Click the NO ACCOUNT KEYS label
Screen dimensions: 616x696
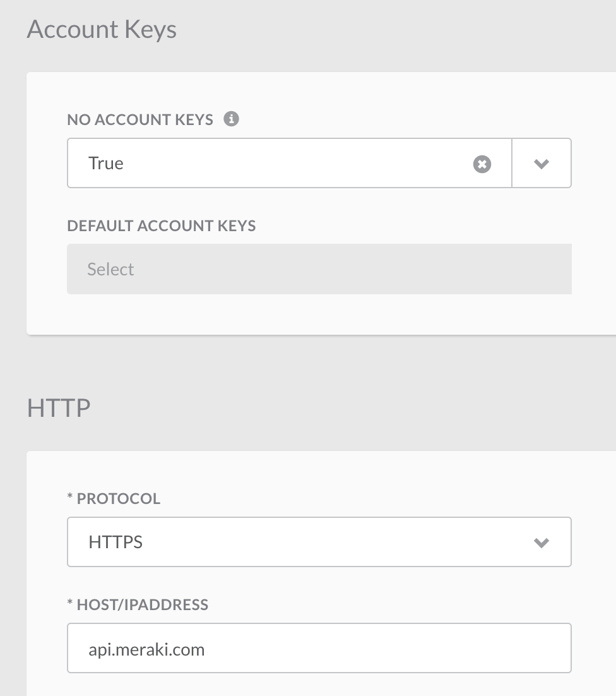[140, 119]
